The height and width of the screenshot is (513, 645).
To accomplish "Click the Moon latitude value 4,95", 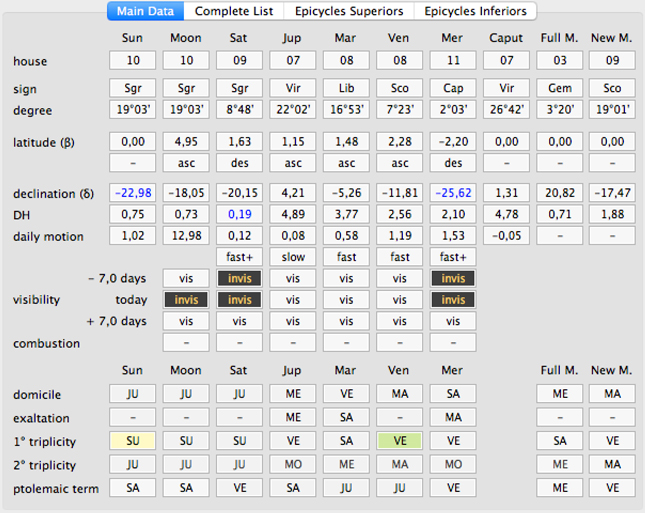I will click(x=186, y=142).
